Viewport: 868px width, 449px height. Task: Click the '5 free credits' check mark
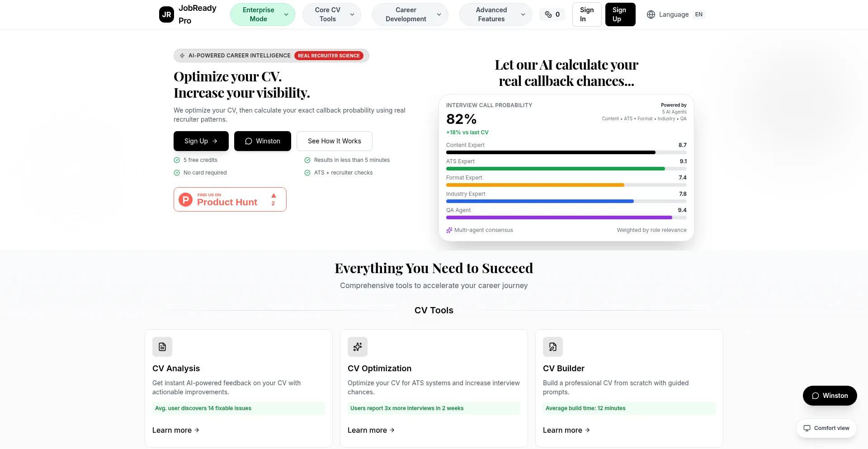point(177,160)
